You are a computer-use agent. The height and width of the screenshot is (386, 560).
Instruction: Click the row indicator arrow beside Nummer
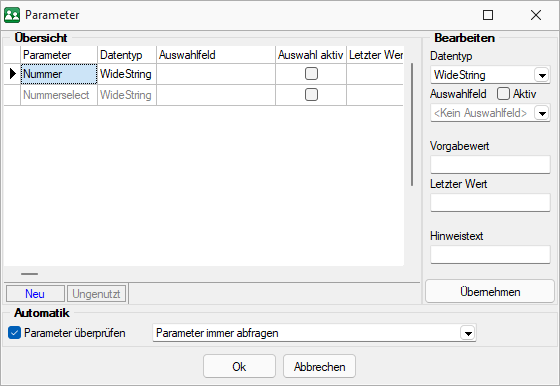click(13, 74)
